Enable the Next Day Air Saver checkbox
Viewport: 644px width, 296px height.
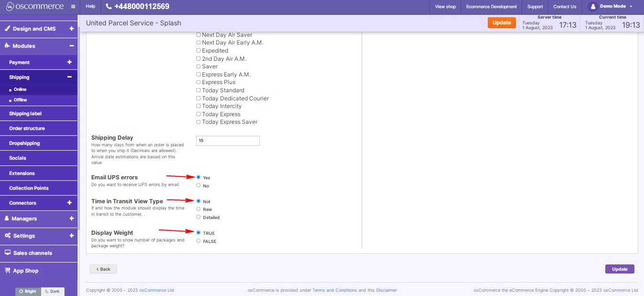198,34
